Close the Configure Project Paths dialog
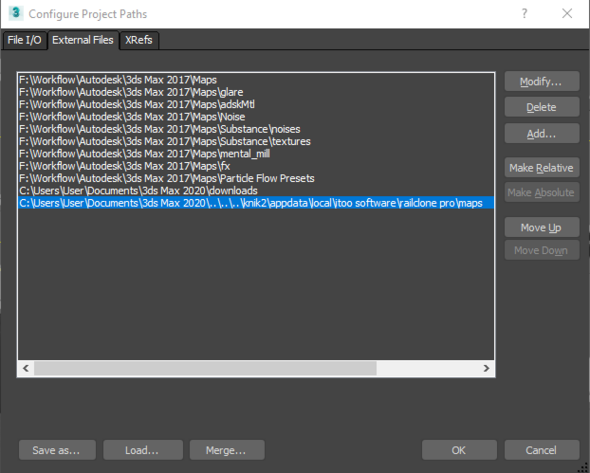Screen dimensions: 590x473 [567, 14]
